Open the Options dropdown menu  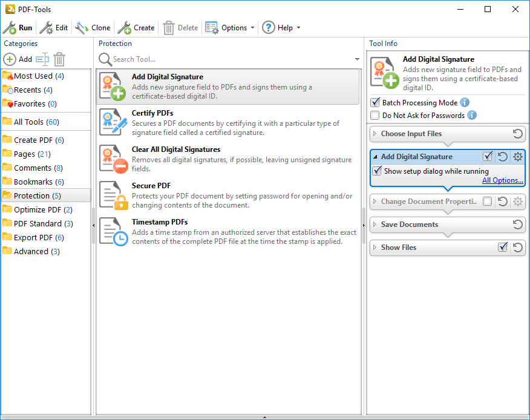(230, 28)
